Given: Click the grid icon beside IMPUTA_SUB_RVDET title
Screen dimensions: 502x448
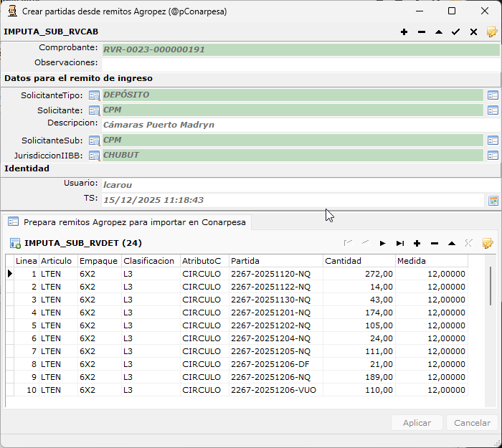Looking at the screenshot, I should point(15,243).
